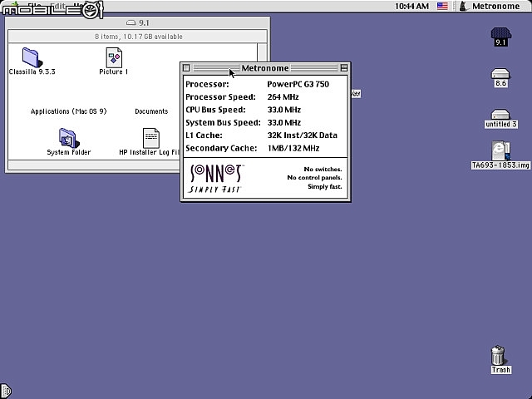Click the Control Strip tab at bottom-left corner

(x=6, y=392)
